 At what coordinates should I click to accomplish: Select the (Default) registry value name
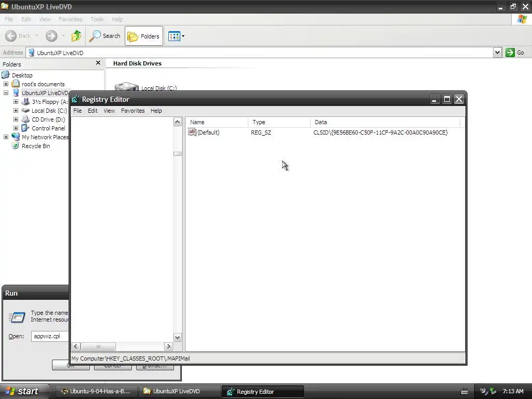coord(208,132)
